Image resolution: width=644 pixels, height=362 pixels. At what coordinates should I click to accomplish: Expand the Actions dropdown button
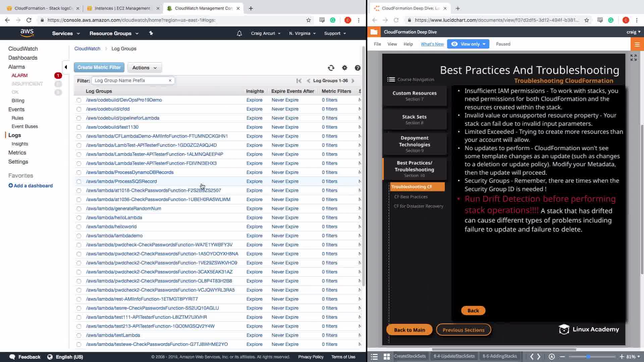[144, 68]
